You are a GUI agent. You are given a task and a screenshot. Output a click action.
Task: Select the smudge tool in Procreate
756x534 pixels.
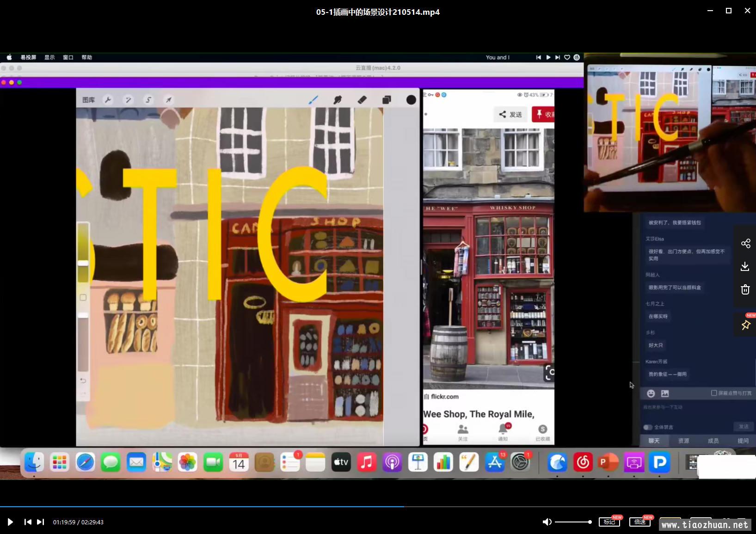pos(338,100)
